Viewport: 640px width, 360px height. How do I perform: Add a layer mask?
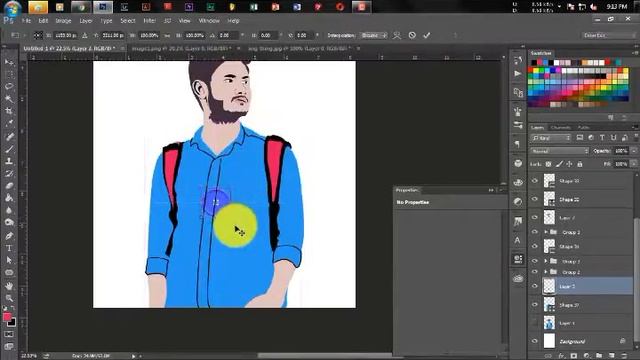click(574, 356)
